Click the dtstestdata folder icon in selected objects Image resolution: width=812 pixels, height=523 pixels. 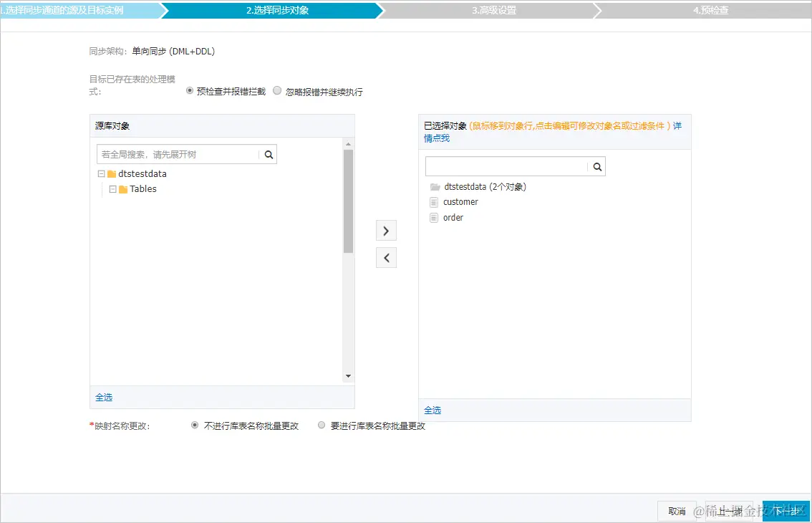435,187
